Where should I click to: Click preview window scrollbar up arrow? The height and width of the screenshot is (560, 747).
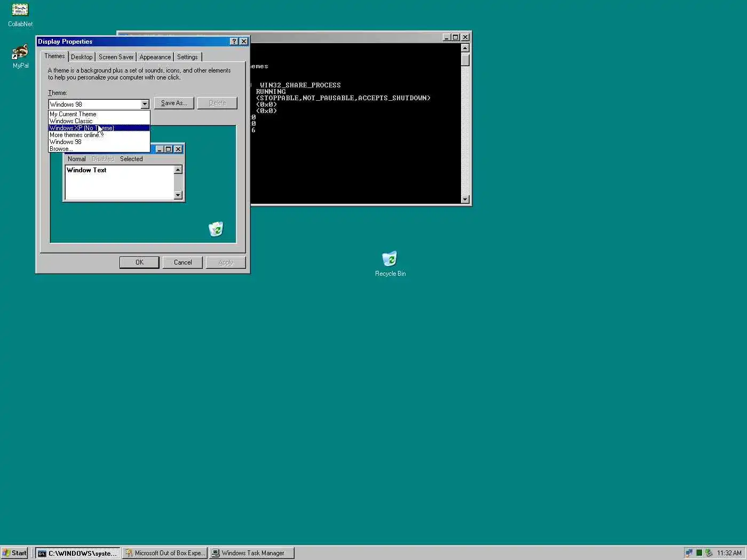coord(178,170)
